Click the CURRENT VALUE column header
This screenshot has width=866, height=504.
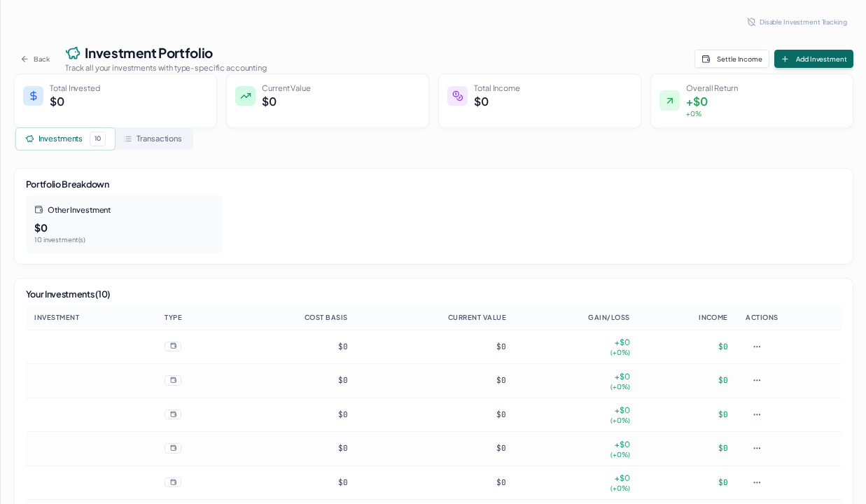(477, 317)
